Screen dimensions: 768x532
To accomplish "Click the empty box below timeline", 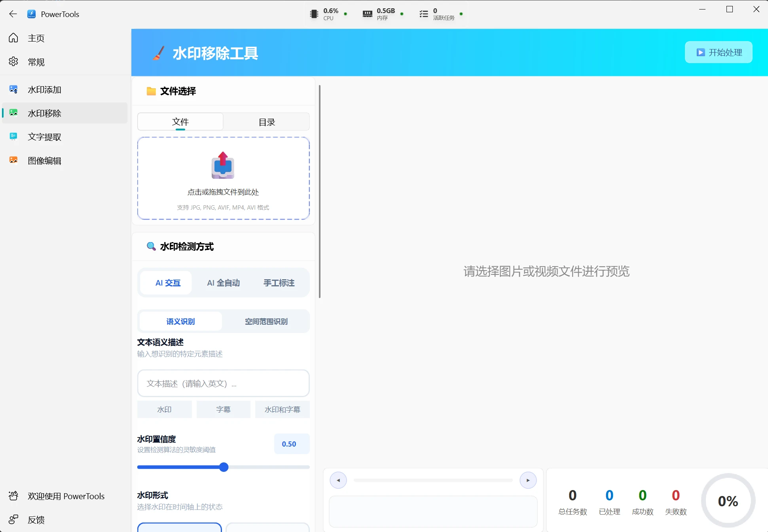I will [433, 511].
